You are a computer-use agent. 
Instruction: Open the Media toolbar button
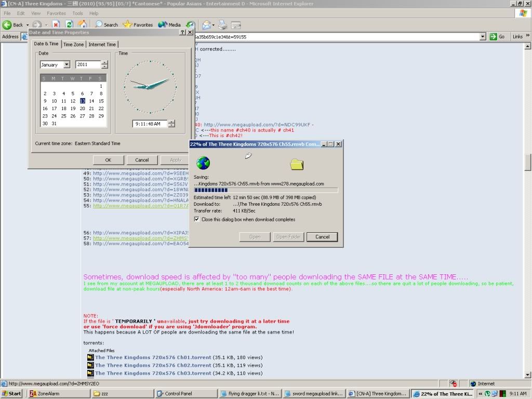coord(169,25)
